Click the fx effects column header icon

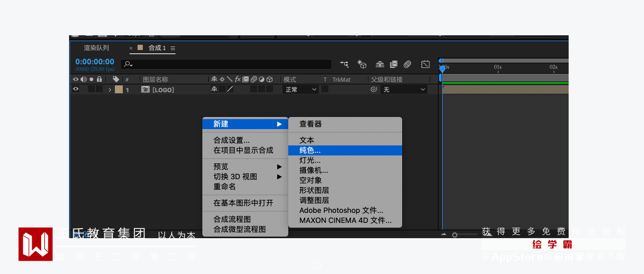tap(238, 80)
